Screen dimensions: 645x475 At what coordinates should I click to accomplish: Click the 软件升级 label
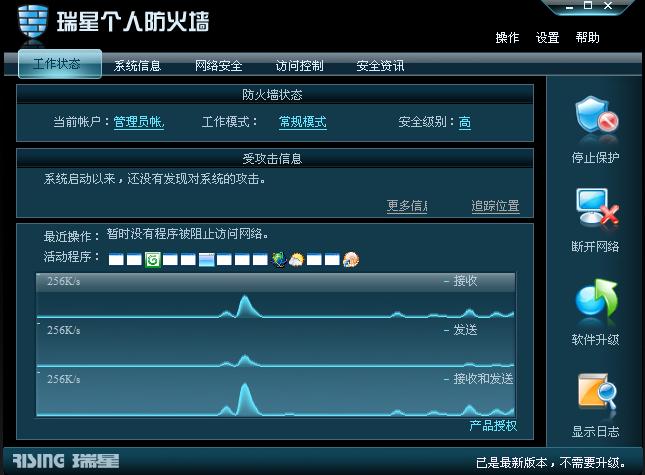(x=595, y=340)
